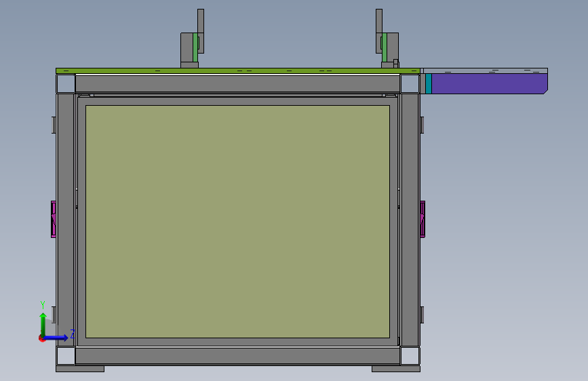The height and width of the screenshot is (381, 588).
Task: Select the bottom horizontal gray frame beam
Action: click(238, 356)
